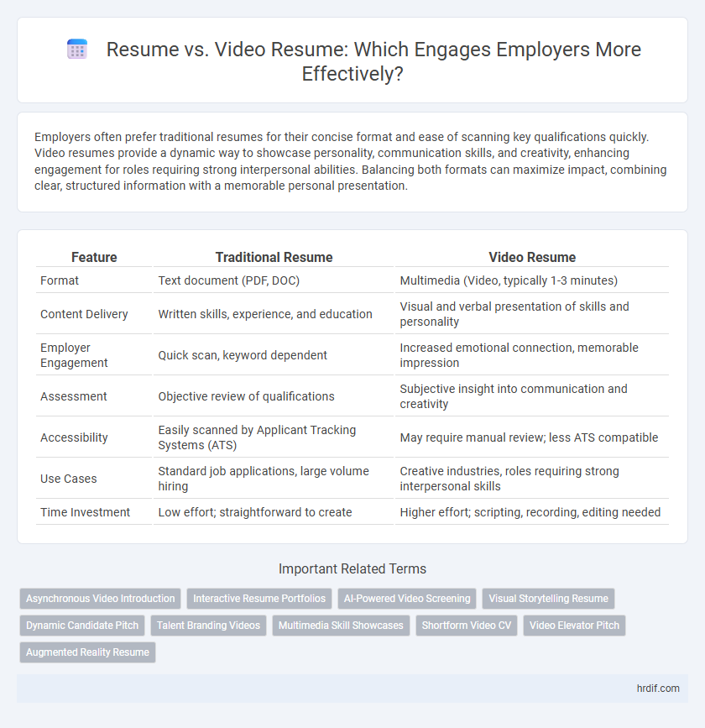Image resolution: width=705 pixels, height=728 pixels.
Task: Select the 'Content Delivery' row label
Action: [x=84, y=314]
